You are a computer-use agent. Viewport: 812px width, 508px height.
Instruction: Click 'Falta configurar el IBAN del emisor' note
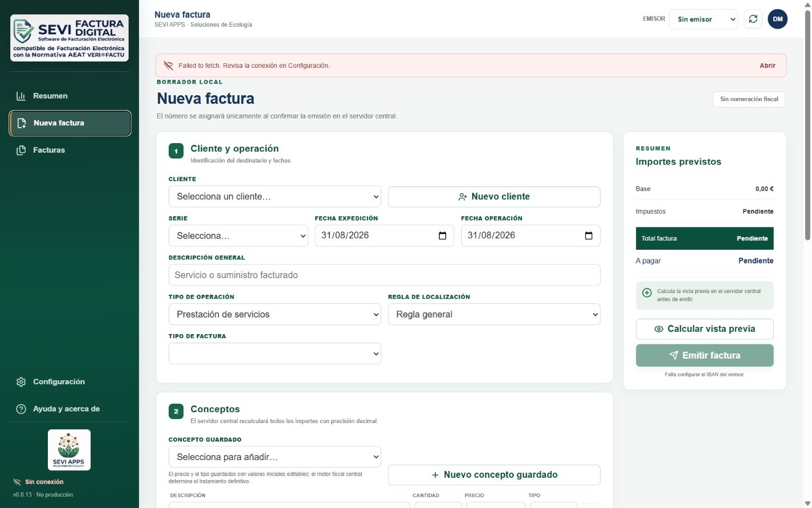(x=704, y=375)
